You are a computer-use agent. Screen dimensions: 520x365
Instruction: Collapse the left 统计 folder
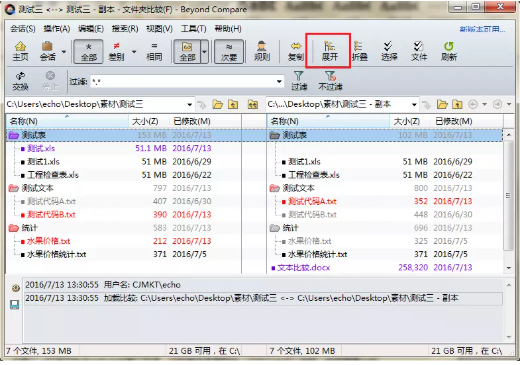[14, 228]
